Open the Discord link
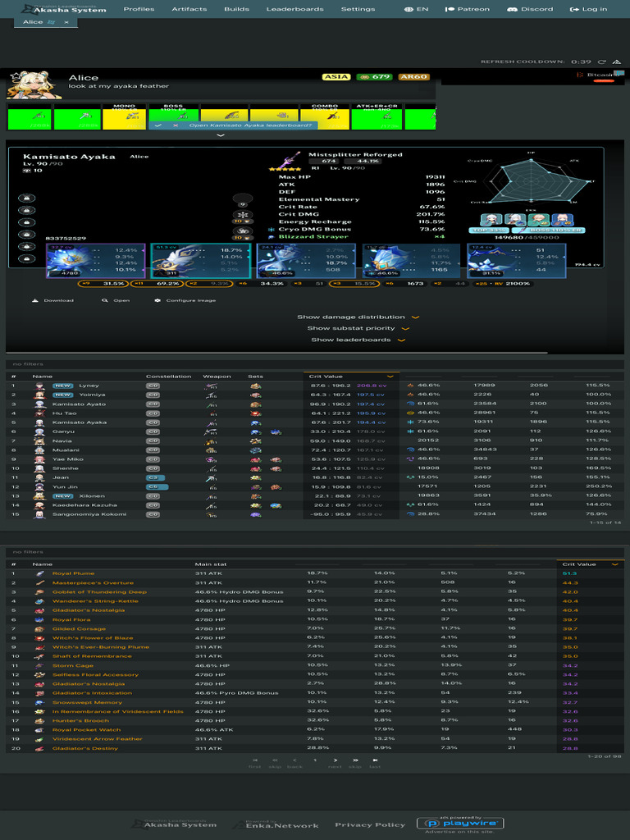This screenshot has width=630, height=840. tap(530, 9)
